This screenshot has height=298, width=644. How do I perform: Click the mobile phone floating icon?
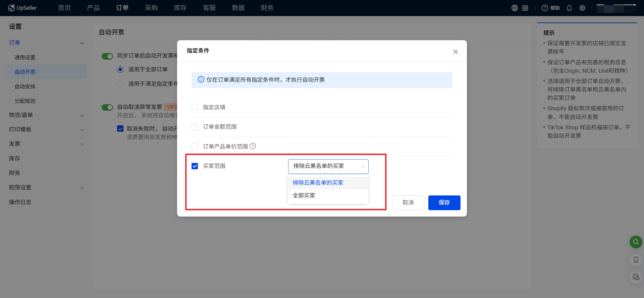tap(636, 259)
